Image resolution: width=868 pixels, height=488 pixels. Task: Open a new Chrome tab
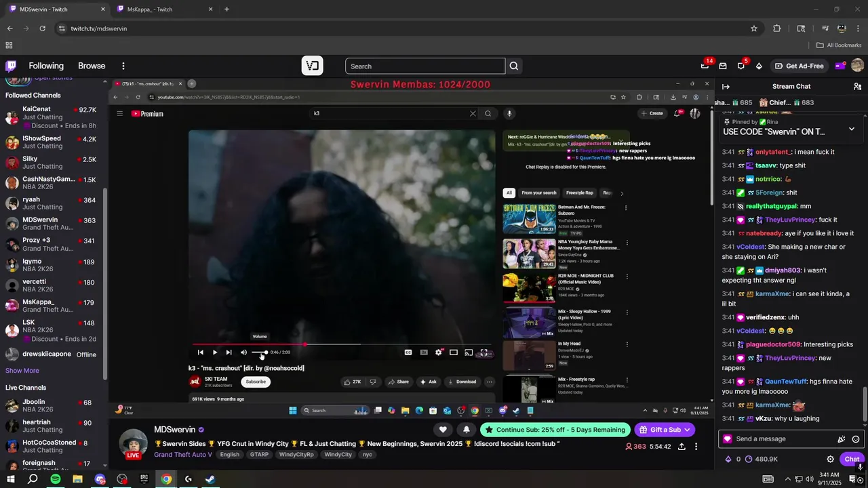point(226,9)
